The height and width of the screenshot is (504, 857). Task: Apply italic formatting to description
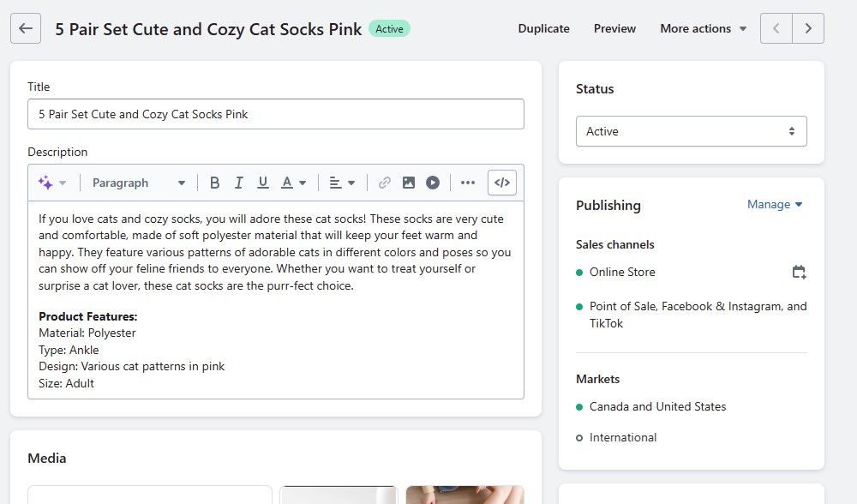click(239, 183)
